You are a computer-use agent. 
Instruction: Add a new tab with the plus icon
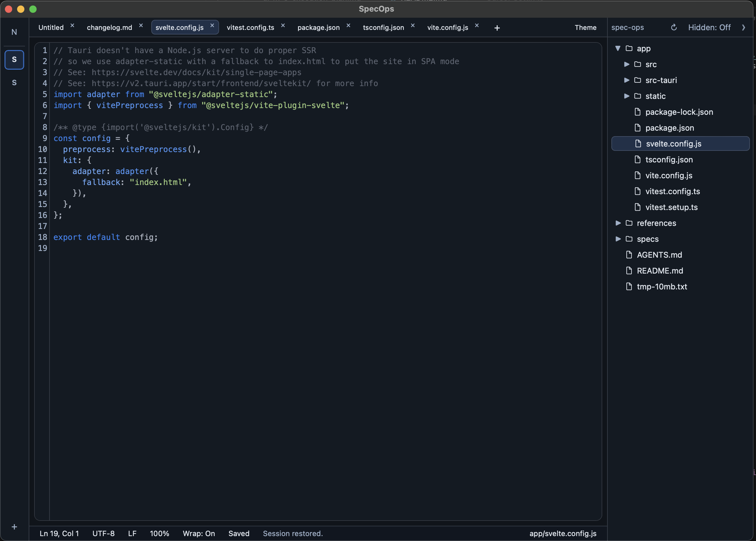(497, 28)
